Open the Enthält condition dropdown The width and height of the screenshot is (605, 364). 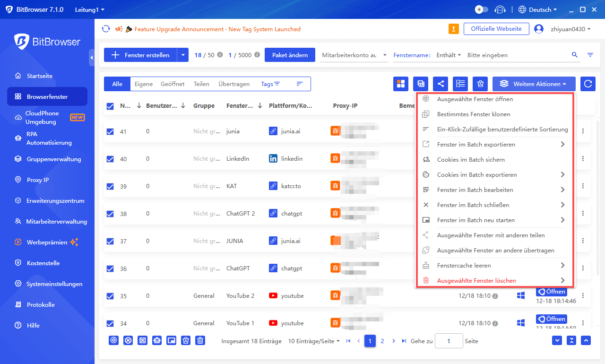coord(449,55)
